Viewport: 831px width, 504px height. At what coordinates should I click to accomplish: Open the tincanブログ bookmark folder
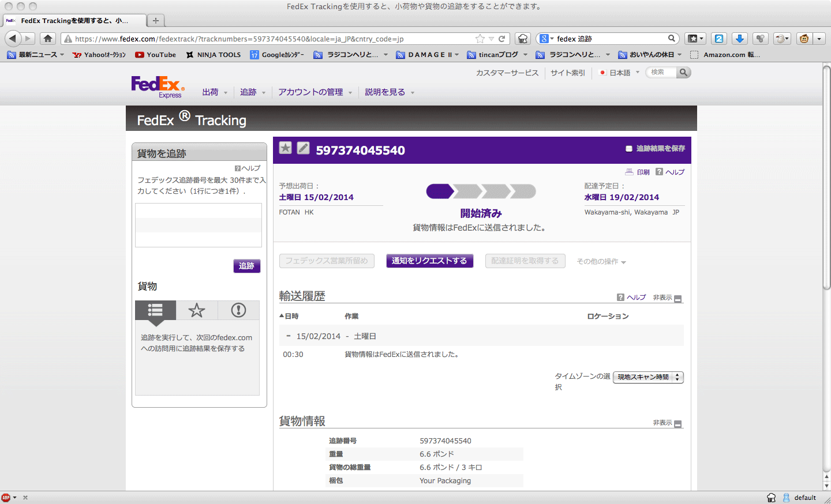[x=497, y=55]
